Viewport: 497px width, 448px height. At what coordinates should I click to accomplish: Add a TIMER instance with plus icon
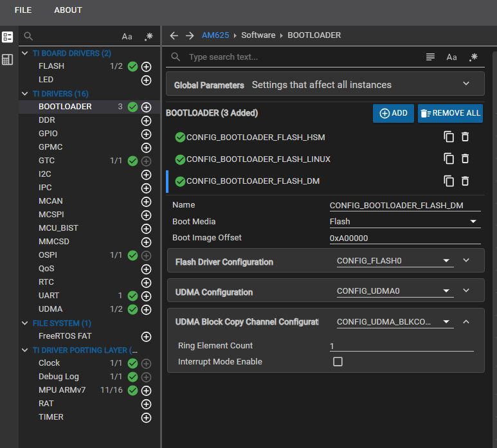[146, 418]
